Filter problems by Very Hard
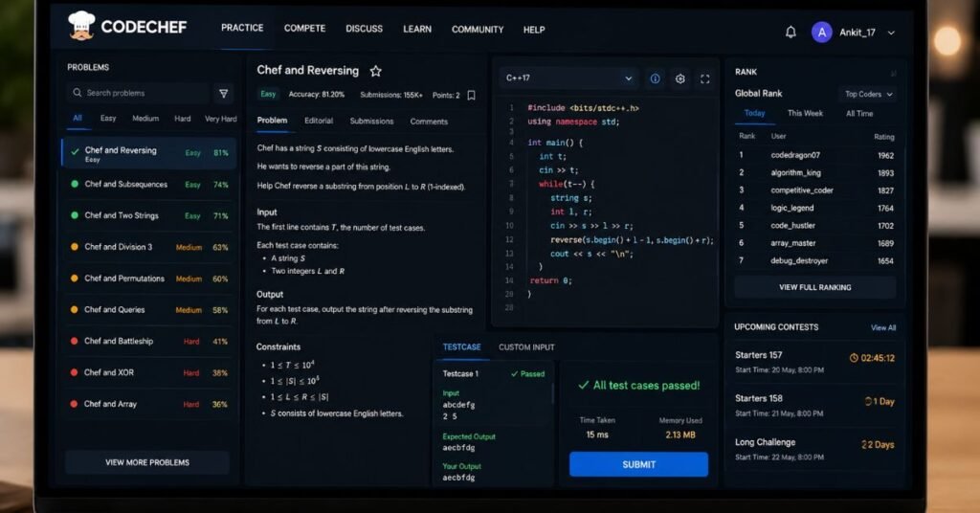The width and height of the screenshot is (980, 513). click(x=221, y=119)
